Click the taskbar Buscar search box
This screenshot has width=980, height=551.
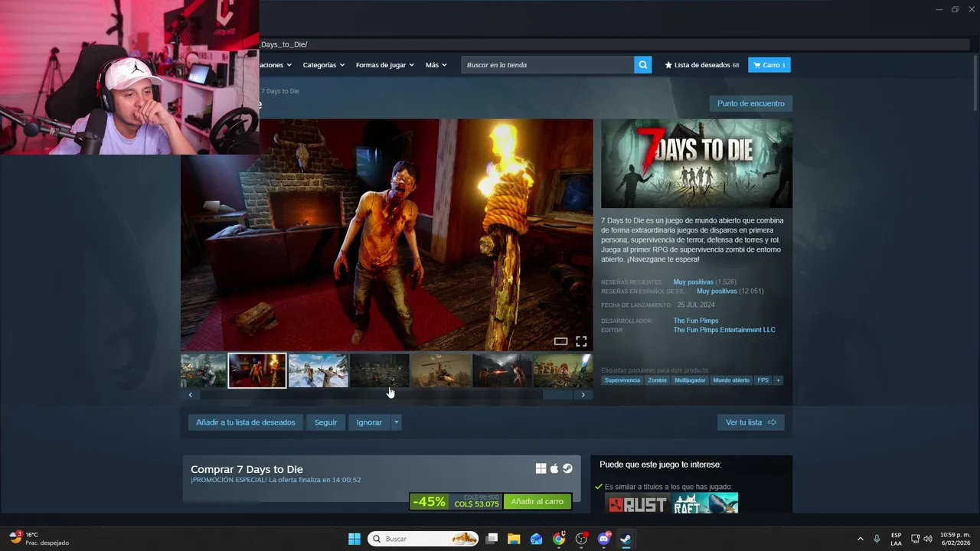[423, 539]
